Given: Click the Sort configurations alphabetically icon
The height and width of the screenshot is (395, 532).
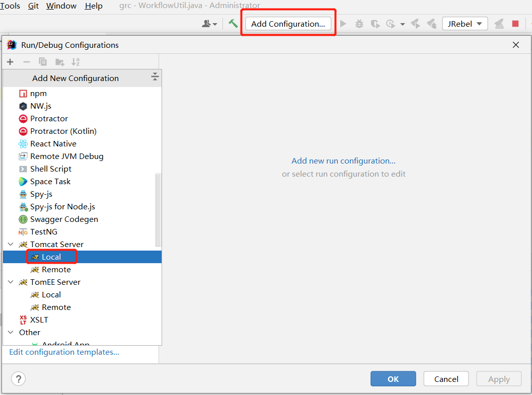Looking at the screenshot, I should pos(75,62).
